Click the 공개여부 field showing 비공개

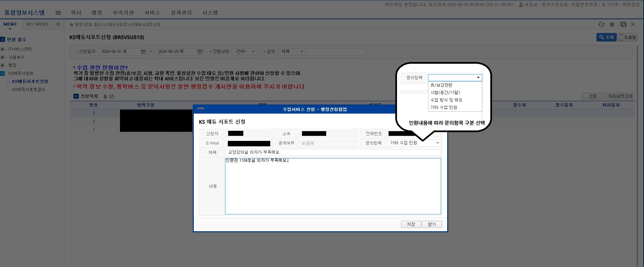pyautogui.click(x=328, y=143)
